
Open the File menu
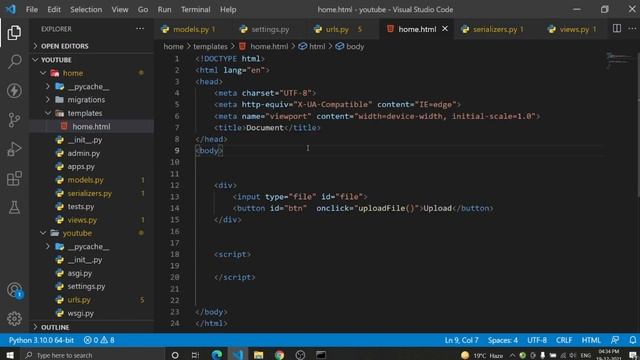32,9
